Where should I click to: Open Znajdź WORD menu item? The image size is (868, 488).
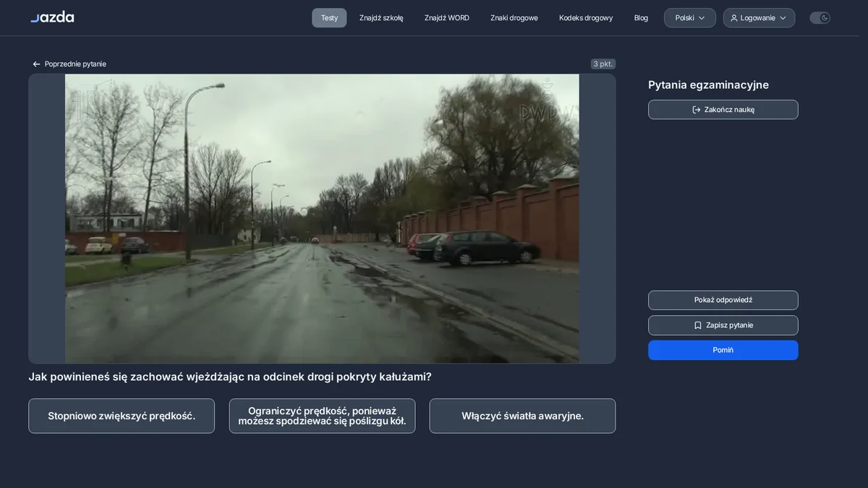(447, 18)
